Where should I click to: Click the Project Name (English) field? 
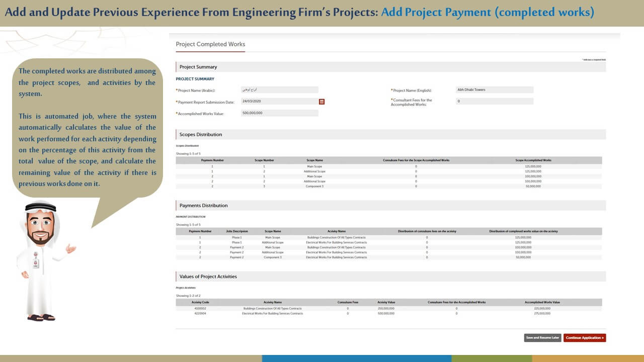coord(494,90)
